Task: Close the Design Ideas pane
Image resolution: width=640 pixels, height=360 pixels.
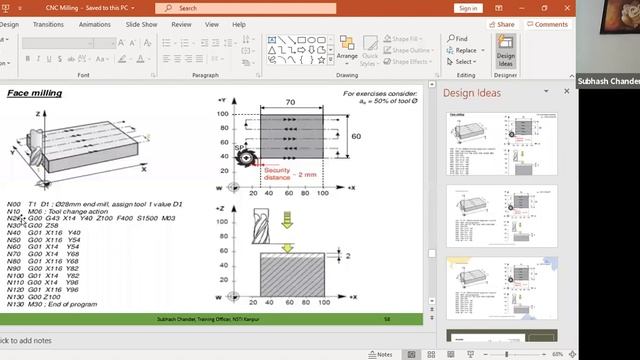Action: 567,91
